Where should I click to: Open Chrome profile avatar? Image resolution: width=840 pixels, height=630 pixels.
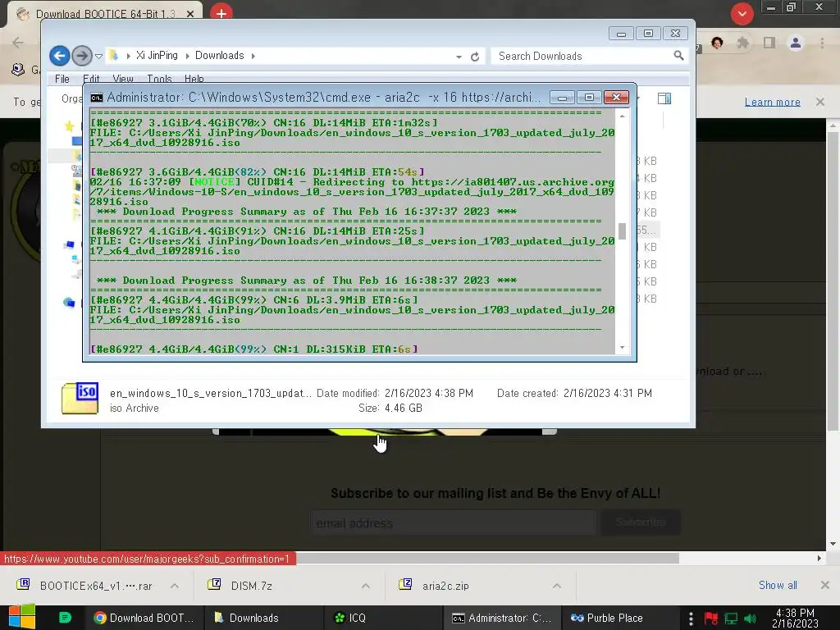pyautogui.click(x=796, y=43)
